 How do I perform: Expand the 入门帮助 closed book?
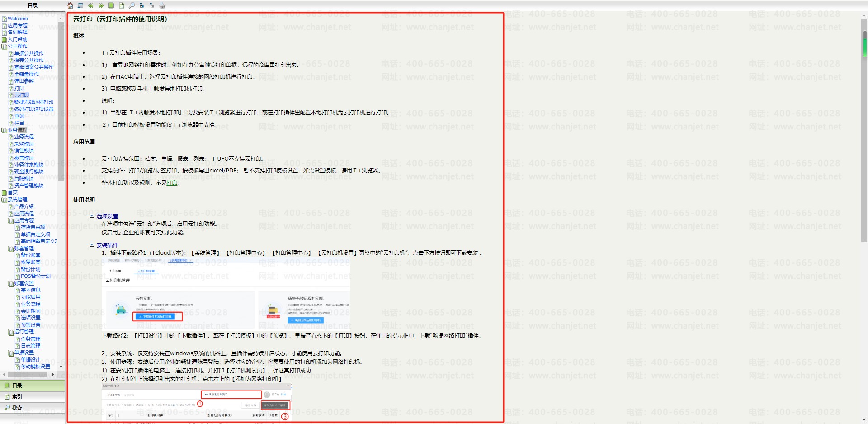coord(5,39)
